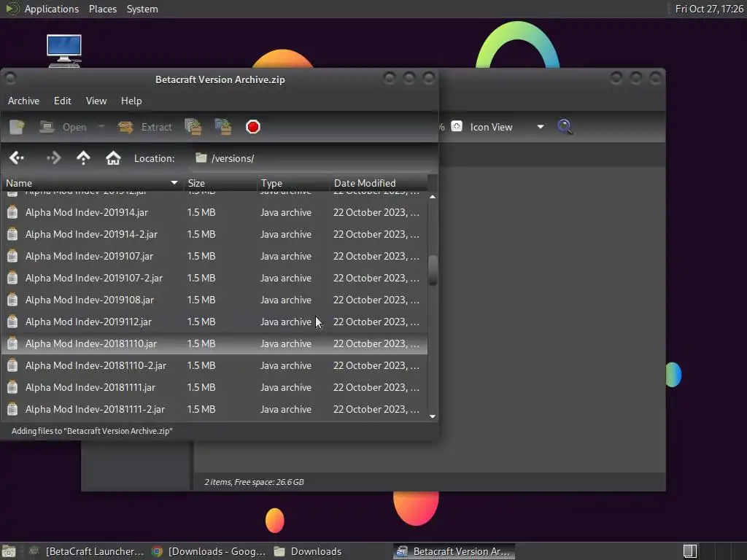
Task: Click the jar icon of Indev-201914.jar
Action: tap(12, 212)
